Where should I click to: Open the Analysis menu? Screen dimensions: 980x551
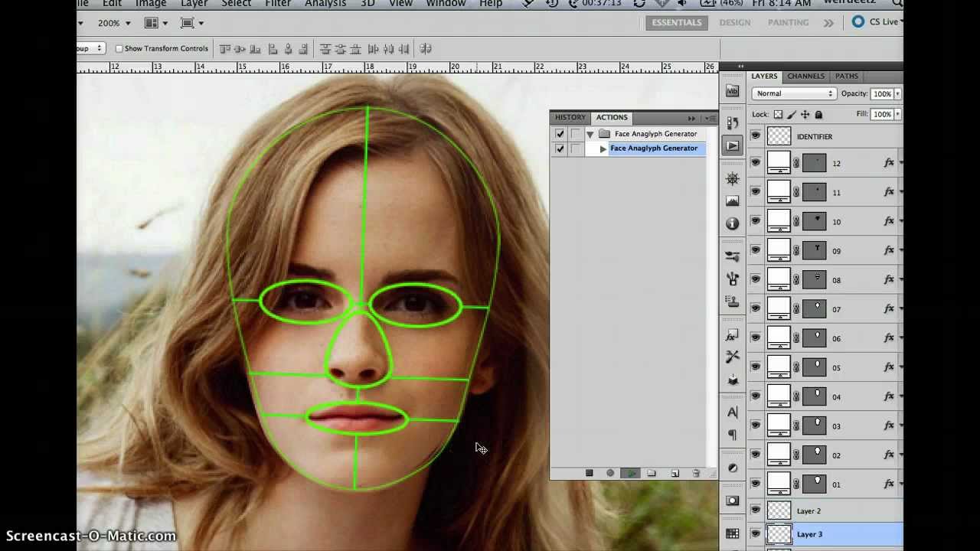(x=325, y=4)
